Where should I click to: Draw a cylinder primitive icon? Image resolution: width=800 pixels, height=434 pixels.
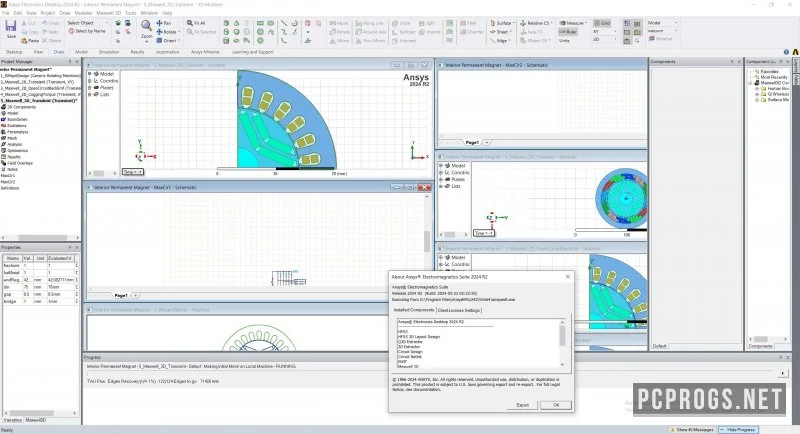[226, 32]
